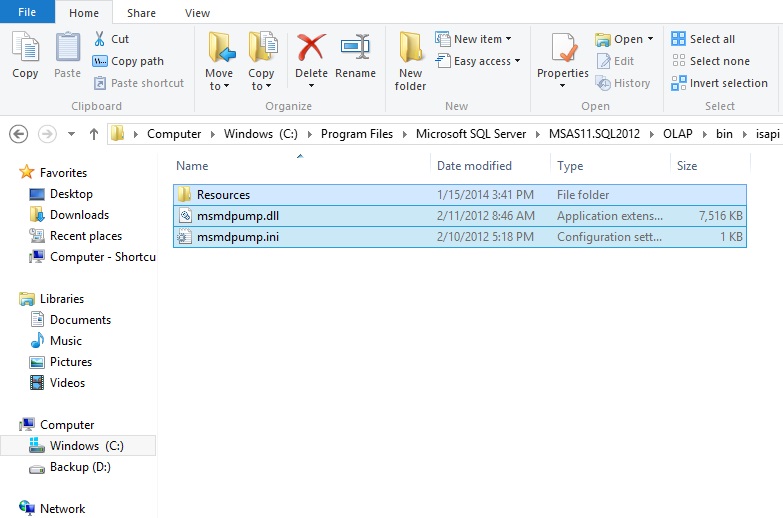783x518 pixels.
Task: Click Program Files breadcrumb
Action: [x=357, y=134]
